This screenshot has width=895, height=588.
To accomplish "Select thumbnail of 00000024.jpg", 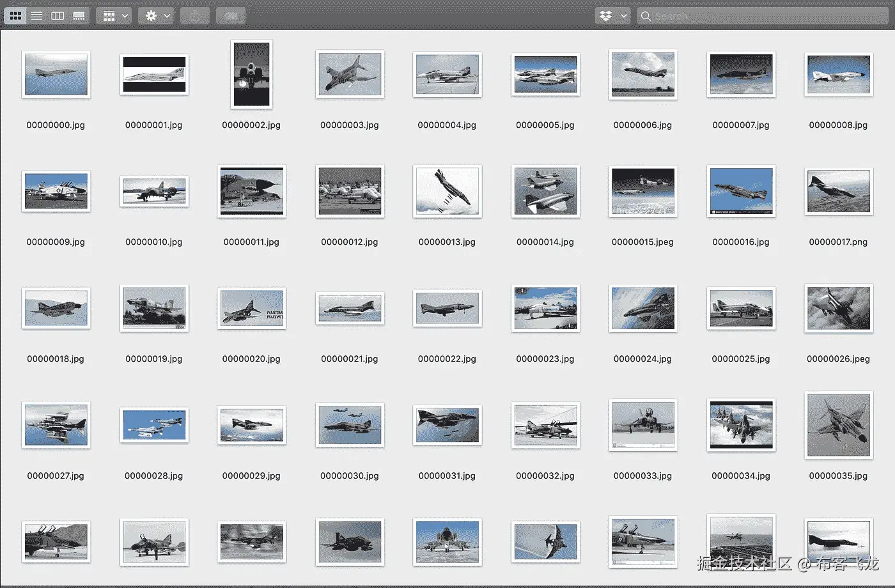I will 642,308.
